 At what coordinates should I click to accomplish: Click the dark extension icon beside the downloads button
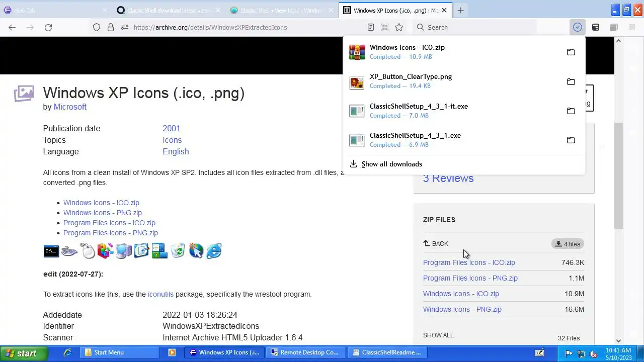[x=596, y=28]
